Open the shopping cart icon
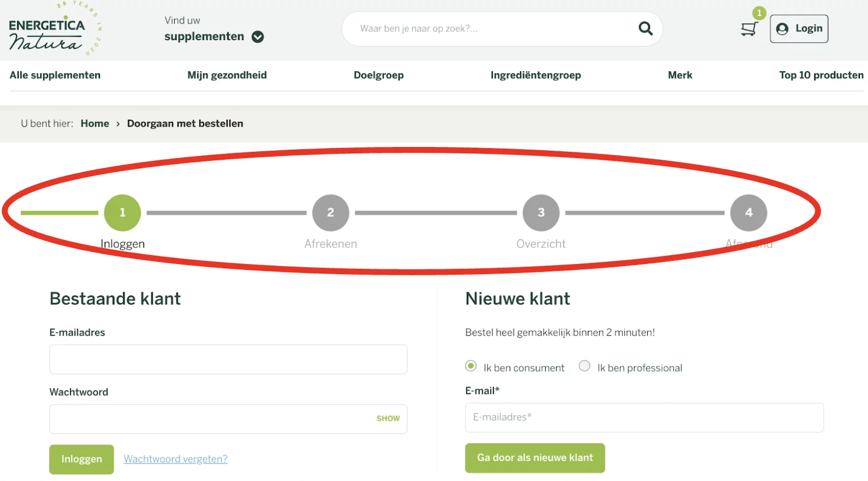 [x=749, y=29]
